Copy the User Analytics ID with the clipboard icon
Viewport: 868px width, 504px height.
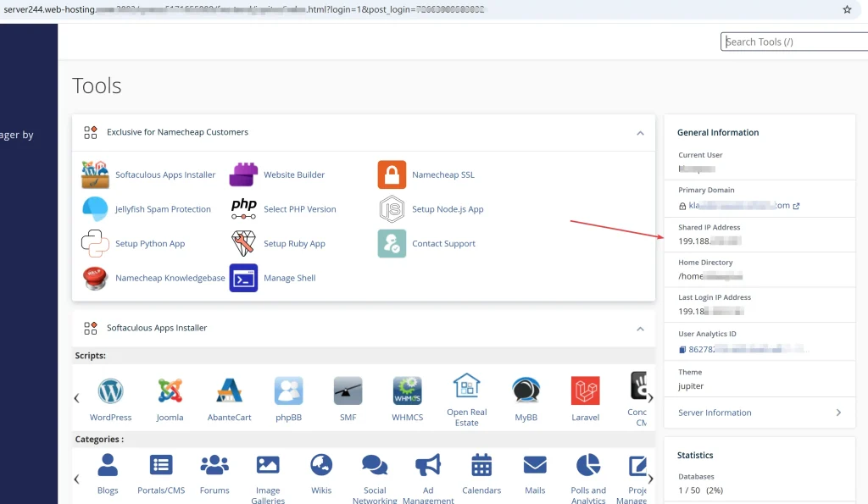pyautogui.click(x=682, y=350)
